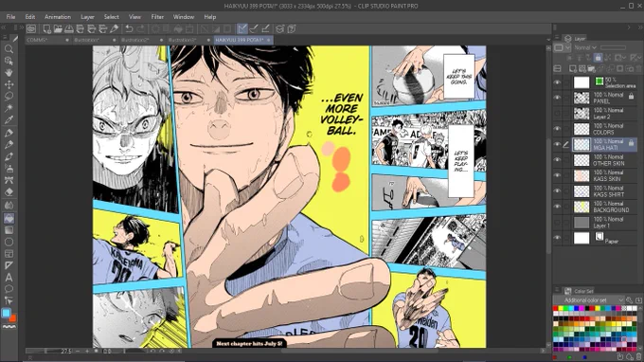Open the Additional color set dropdown

coord(588,300)
